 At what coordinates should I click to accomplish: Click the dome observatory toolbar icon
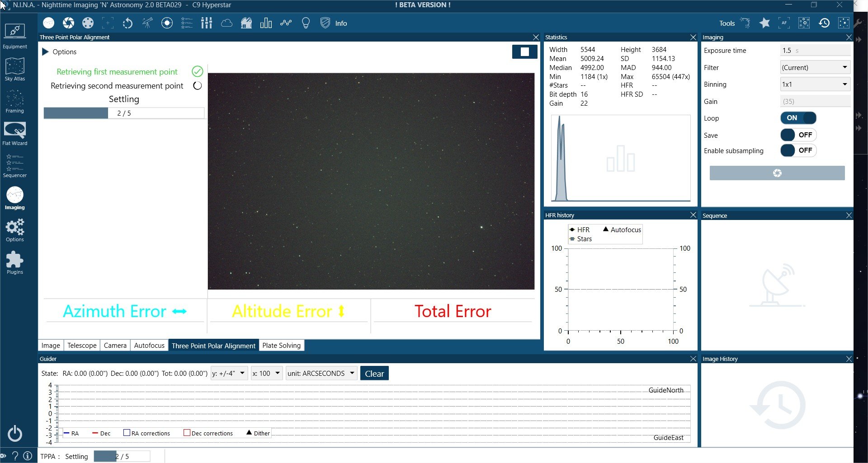[246, 23]
